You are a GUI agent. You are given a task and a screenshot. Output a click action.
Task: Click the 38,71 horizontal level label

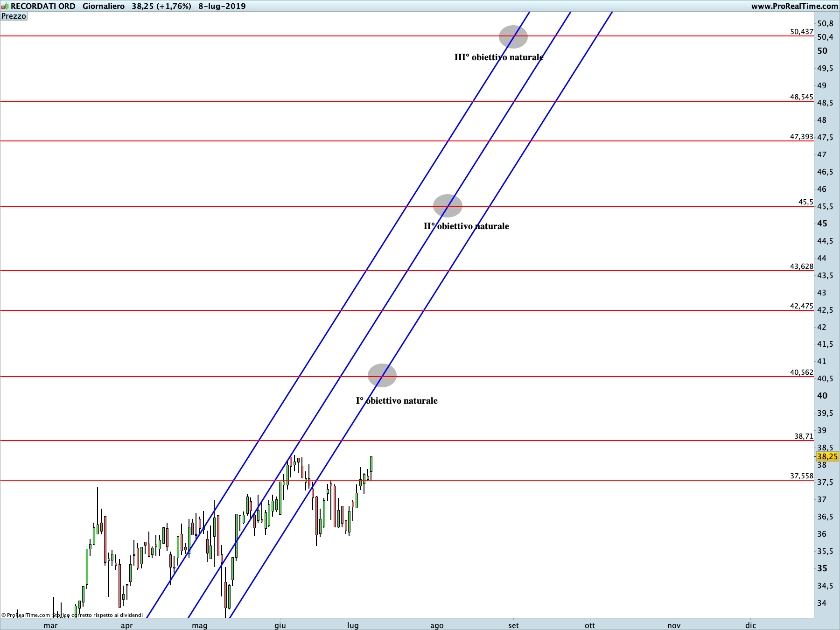[x=804, y=436]
